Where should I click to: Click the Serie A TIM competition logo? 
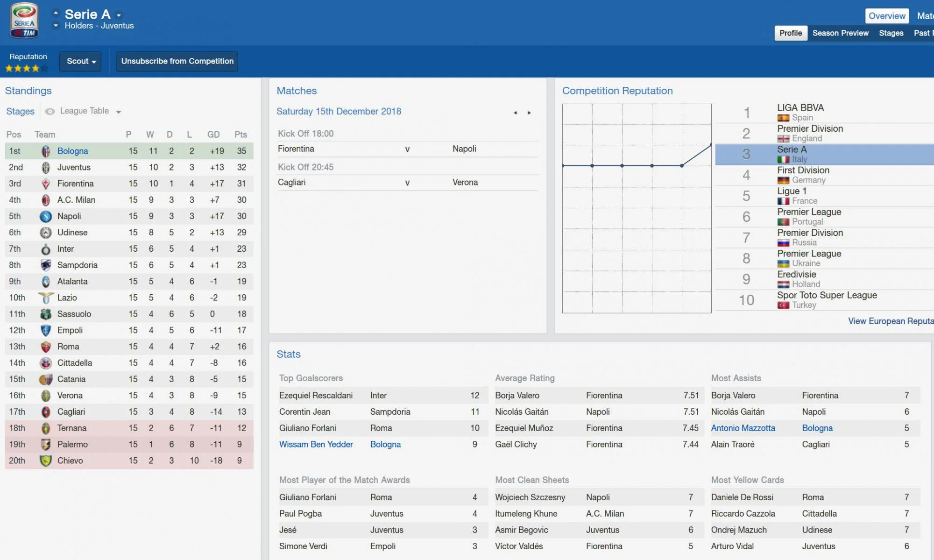click(24, 21)
